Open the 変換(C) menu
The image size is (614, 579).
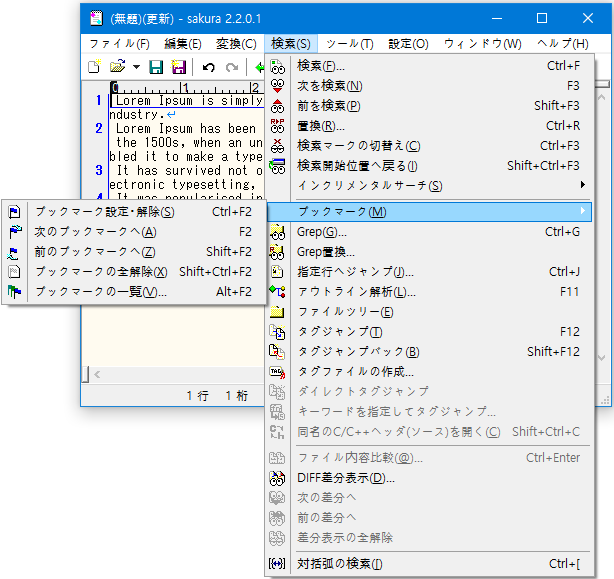pyautogui.click(x=236, y=44)
